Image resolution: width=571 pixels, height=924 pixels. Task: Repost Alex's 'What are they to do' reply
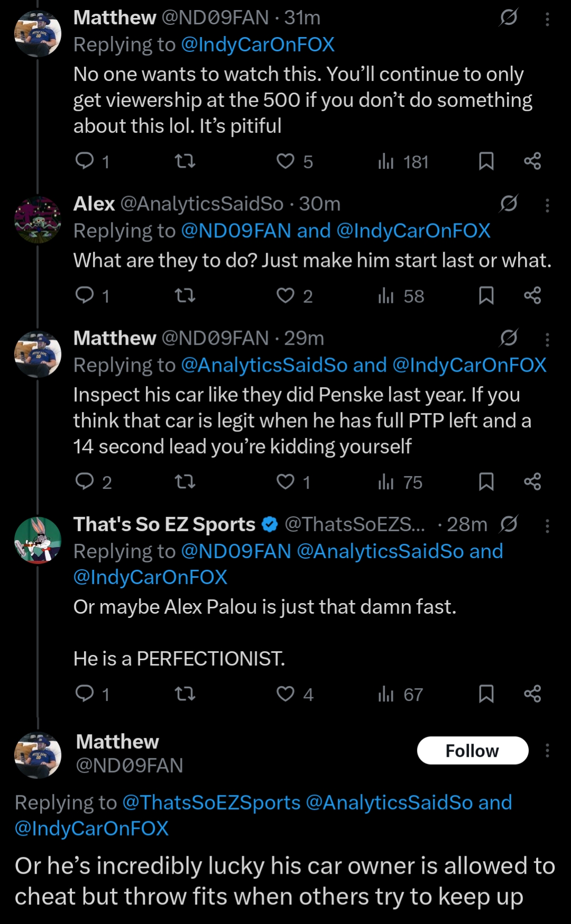click(x=185, y=295)
